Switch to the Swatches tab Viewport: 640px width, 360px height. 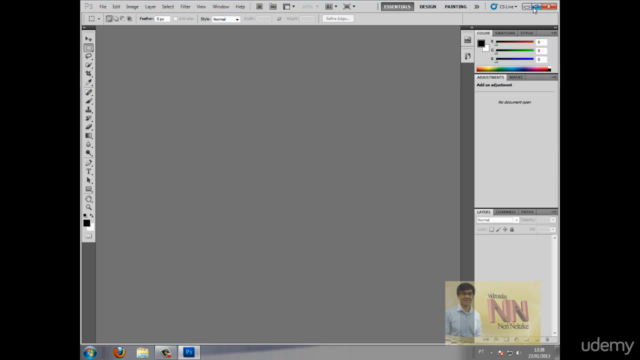[505, 33]
